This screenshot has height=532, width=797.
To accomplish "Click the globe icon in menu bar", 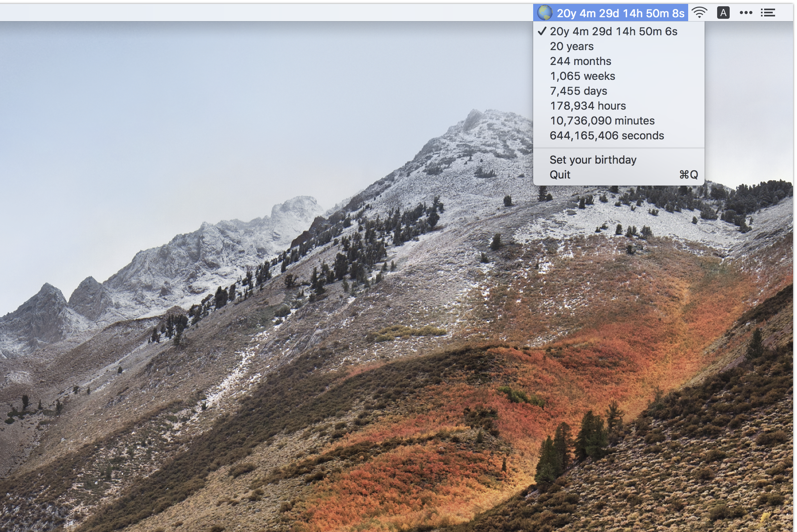I will click(x=544, y=13).
